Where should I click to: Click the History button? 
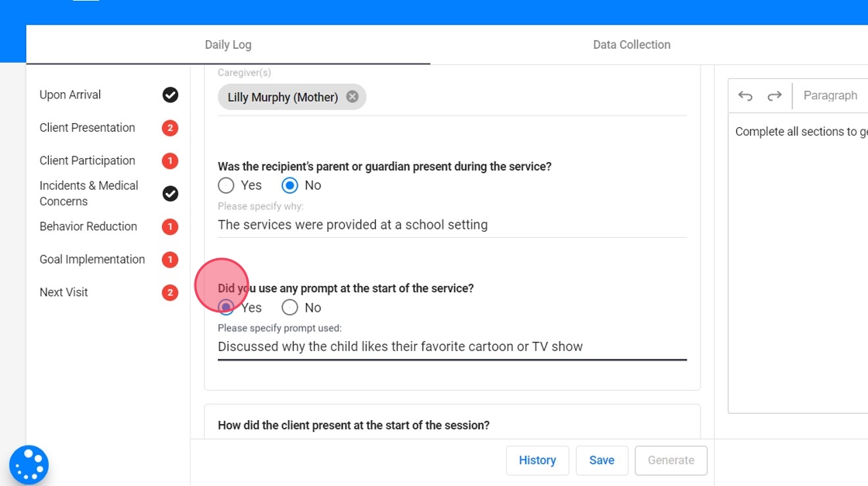[x=537, y=460]
